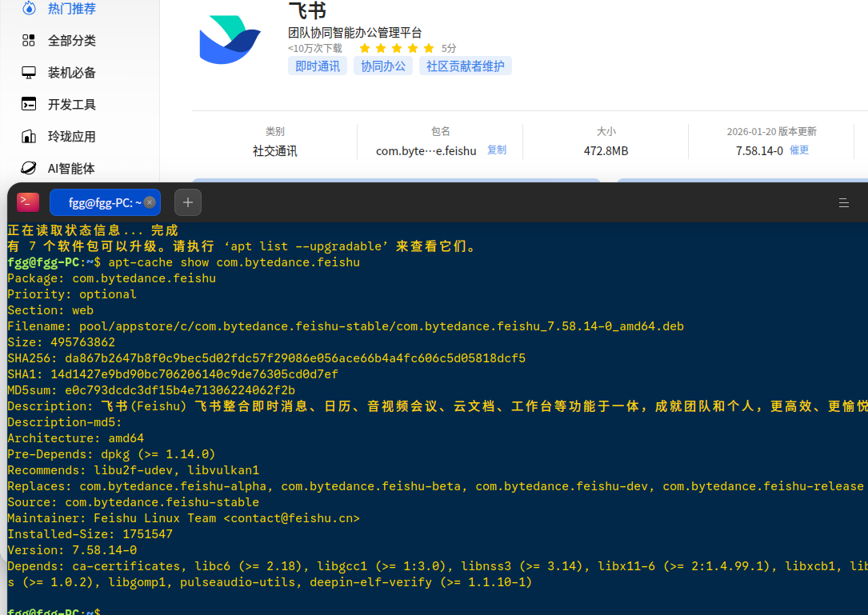Viewport: 868px width, 615px height.
Task: Click the flame icon beside 热门推荐
Action: pos(29,8)
